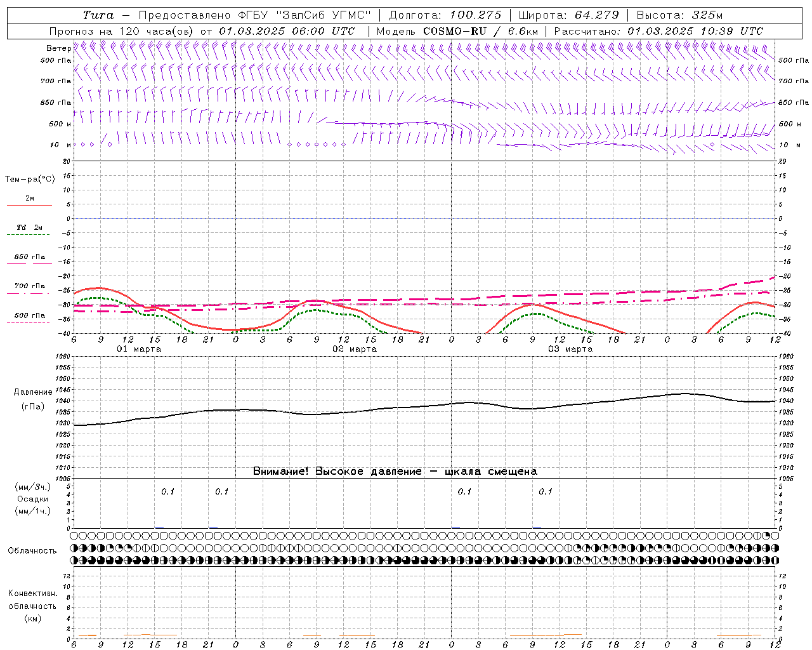This screenshot has width=812, height=650.
Task: Click the "Давление" pressure panel label
Action: coord(33,392)
